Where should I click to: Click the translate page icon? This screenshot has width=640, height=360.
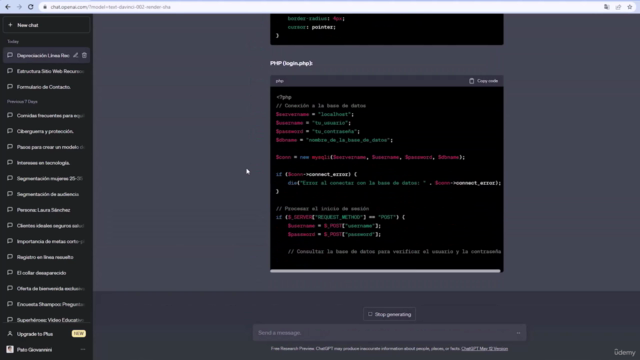click(607, 7)
